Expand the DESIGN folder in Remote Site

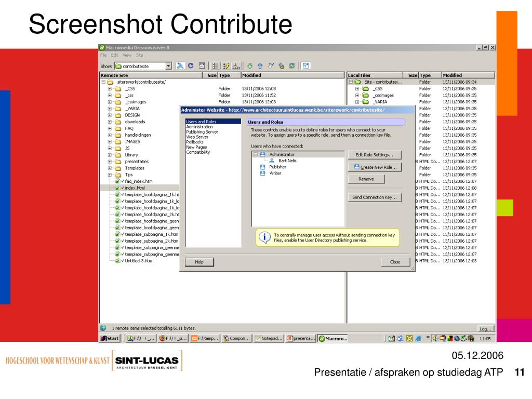110,115
